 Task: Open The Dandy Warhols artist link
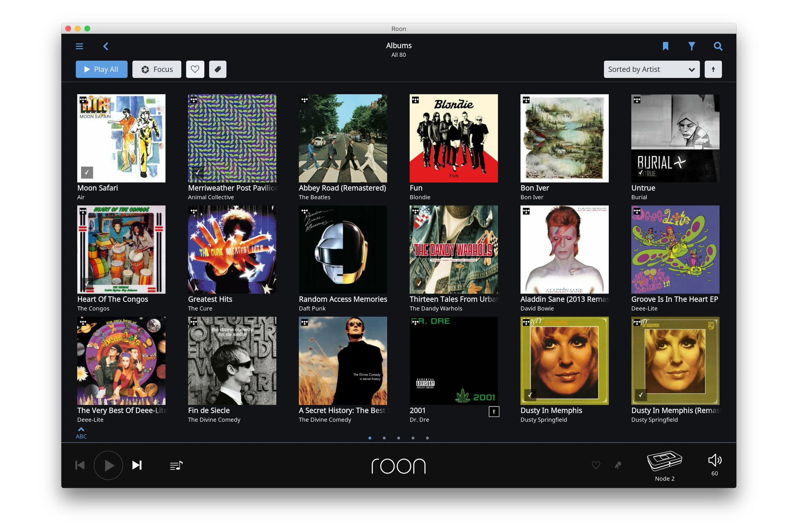[x=436, y=308]
